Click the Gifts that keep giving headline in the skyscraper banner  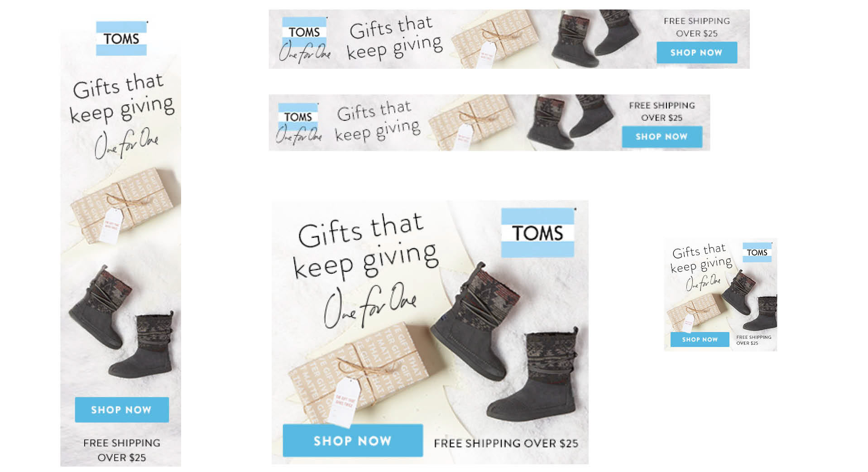click(x=121, y=98)
